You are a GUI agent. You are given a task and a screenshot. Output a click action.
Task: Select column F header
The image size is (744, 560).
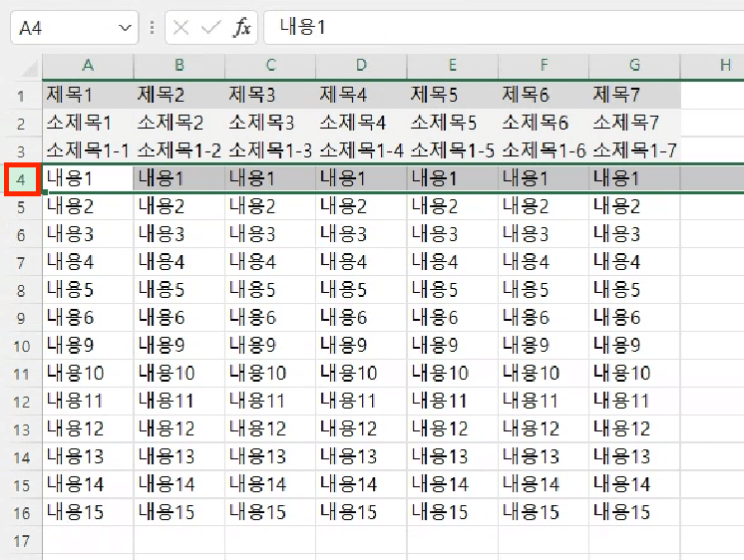(x=544, y=66)
